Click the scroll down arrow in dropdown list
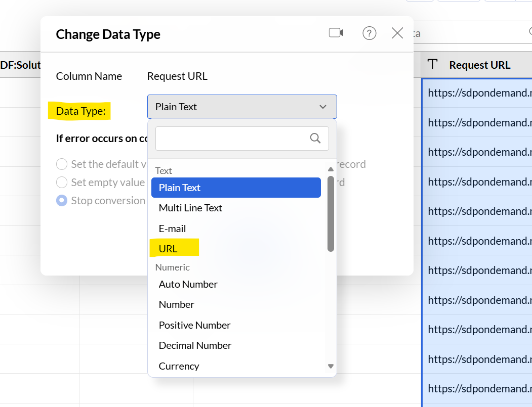Image resolution: width=532 pixels, height=407 pixels. pyautogui.click(x=331, y=366)
